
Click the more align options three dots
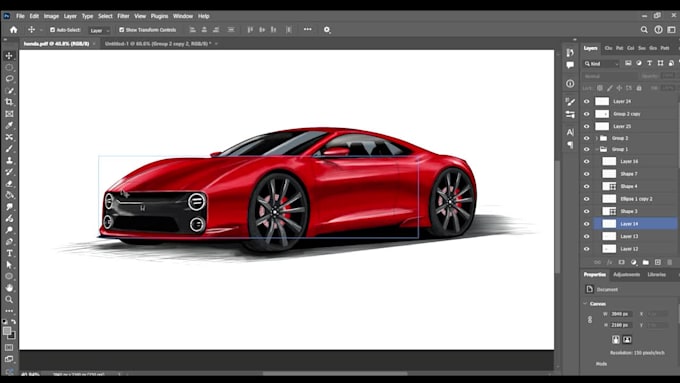tap(307, 29)
